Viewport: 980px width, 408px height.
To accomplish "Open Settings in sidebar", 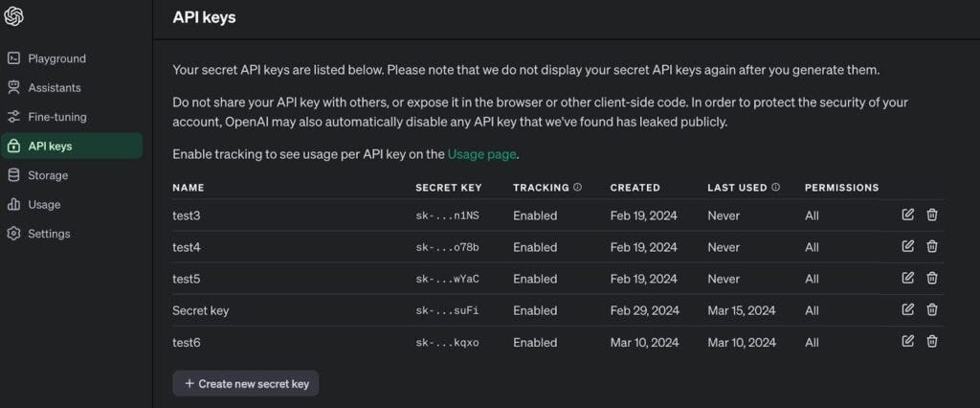I will tap(49, 234).
